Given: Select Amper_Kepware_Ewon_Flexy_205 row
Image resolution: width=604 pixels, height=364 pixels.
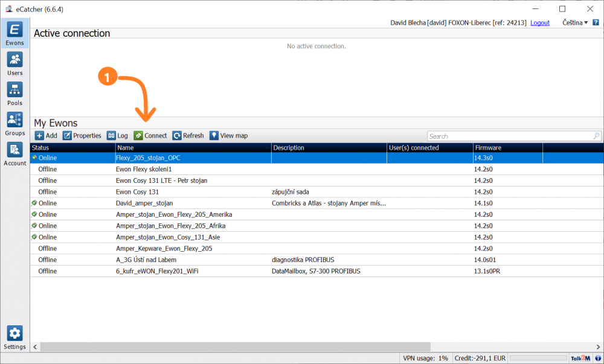Looking at the screenshot, I should 316,249.
